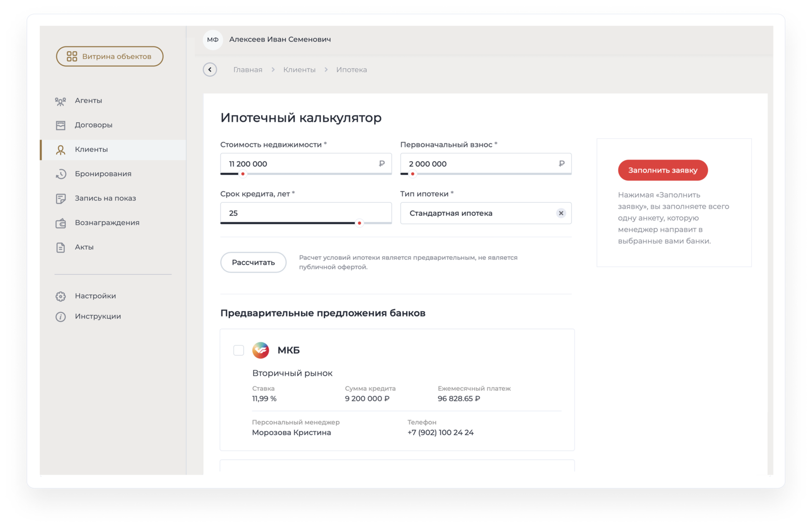
Task: Click the Вторичный рынок label
Action: pyautogui.click(x=292, y=373)
